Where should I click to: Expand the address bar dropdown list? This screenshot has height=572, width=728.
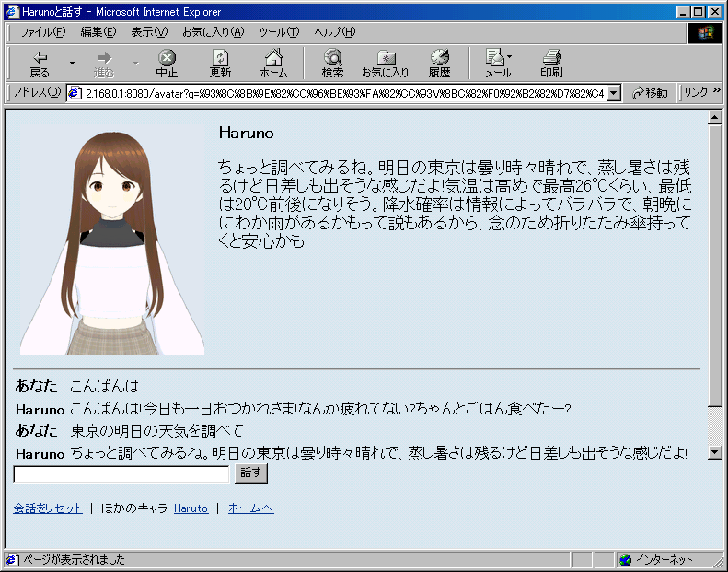[614, 93]
